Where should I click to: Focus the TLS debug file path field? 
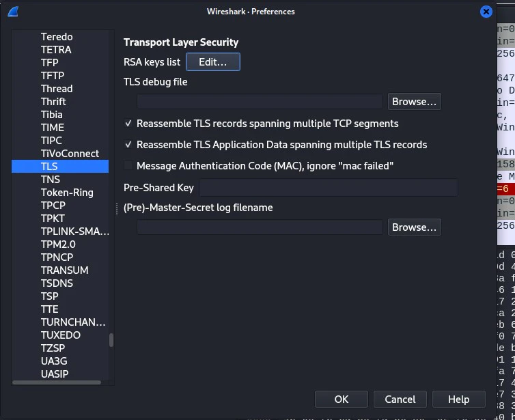click(x=260, y=102)
